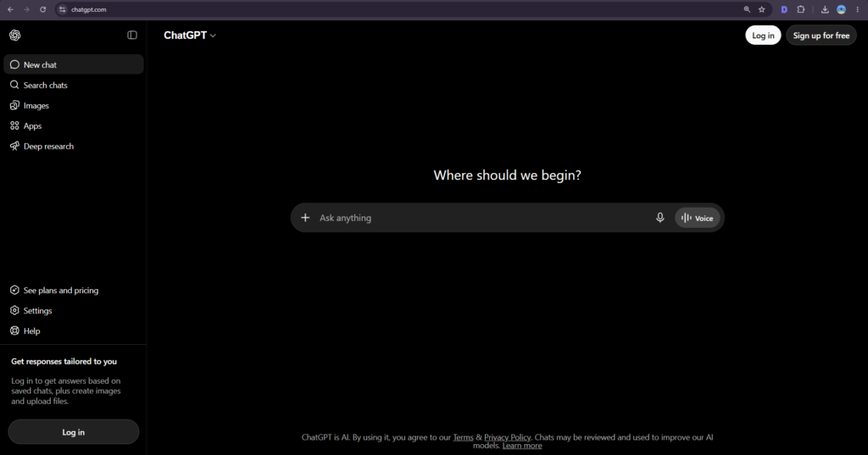Click the site information icon in address bar
The height and width of the screenshot is (455, 868).
pos(63,9)
